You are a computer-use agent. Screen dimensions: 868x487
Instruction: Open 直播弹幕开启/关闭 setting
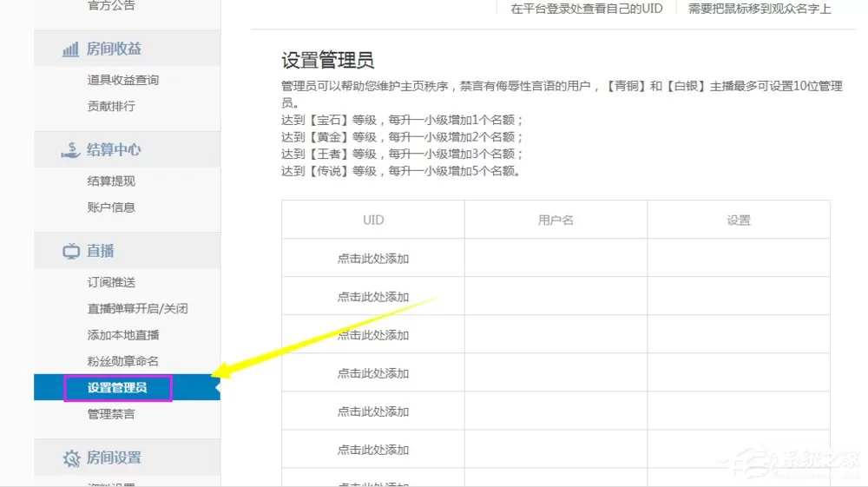pos(137,308)
